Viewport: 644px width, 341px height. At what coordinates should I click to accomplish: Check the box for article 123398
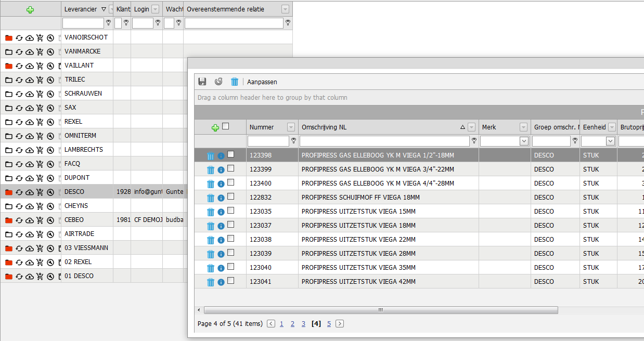(231, 154)
